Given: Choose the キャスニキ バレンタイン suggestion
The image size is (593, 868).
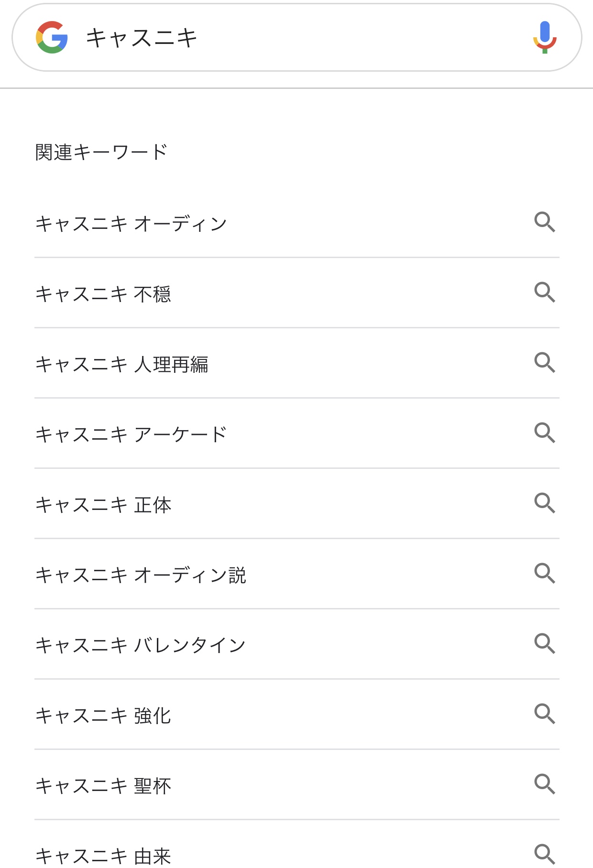Looking at the screenshot, I should click(141, 645).
